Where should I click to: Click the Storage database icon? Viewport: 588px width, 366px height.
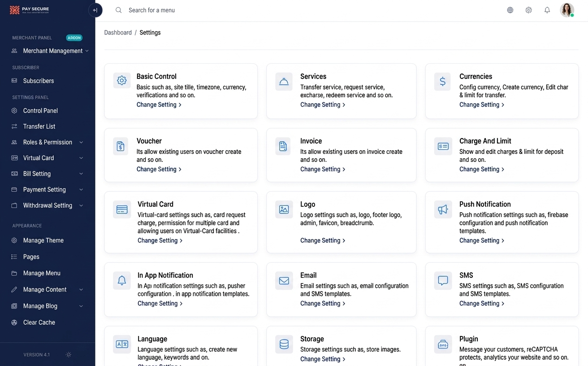pyautogui.click(x=284, y=344)
